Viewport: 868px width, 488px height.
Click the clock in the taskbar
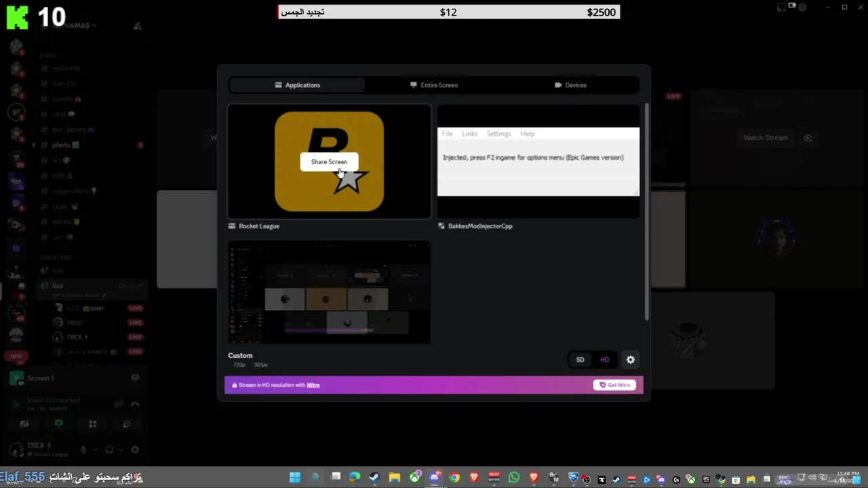848,477
